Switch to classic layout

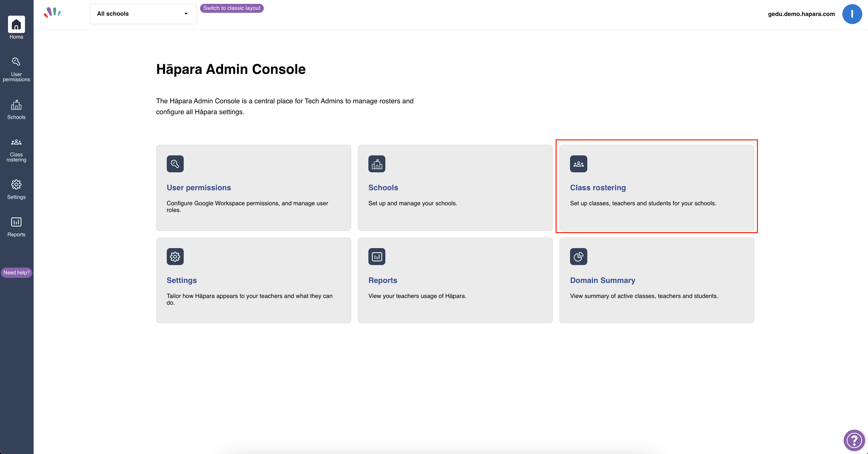click(232, 8)
